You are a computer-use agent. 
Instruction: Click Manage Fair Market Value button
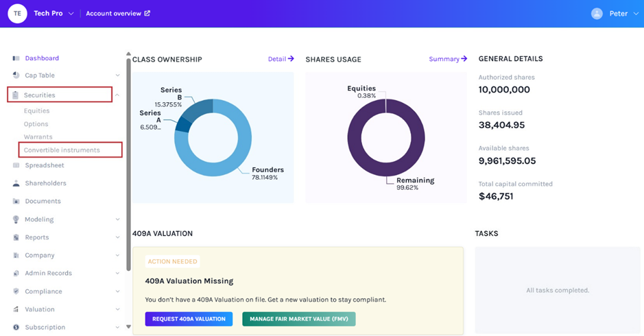tap(298, 319)
